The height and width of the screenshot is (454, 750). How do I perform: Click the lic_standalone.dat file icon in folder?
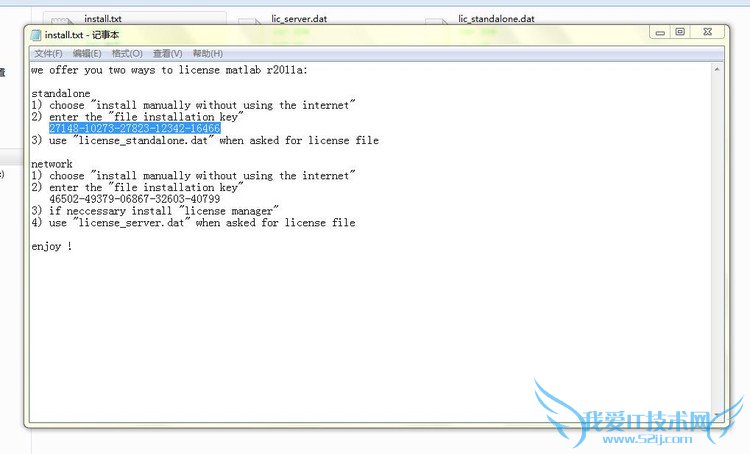click(436, 21)
